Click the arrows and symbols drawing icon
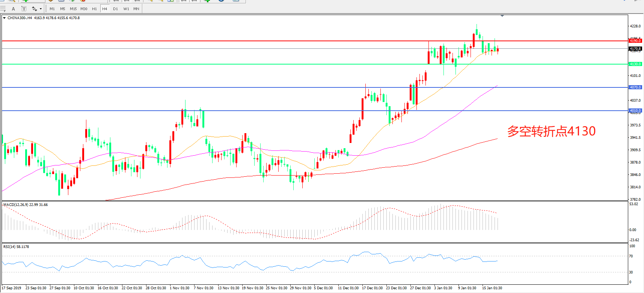644x293 pixels. tap(34, 9)
